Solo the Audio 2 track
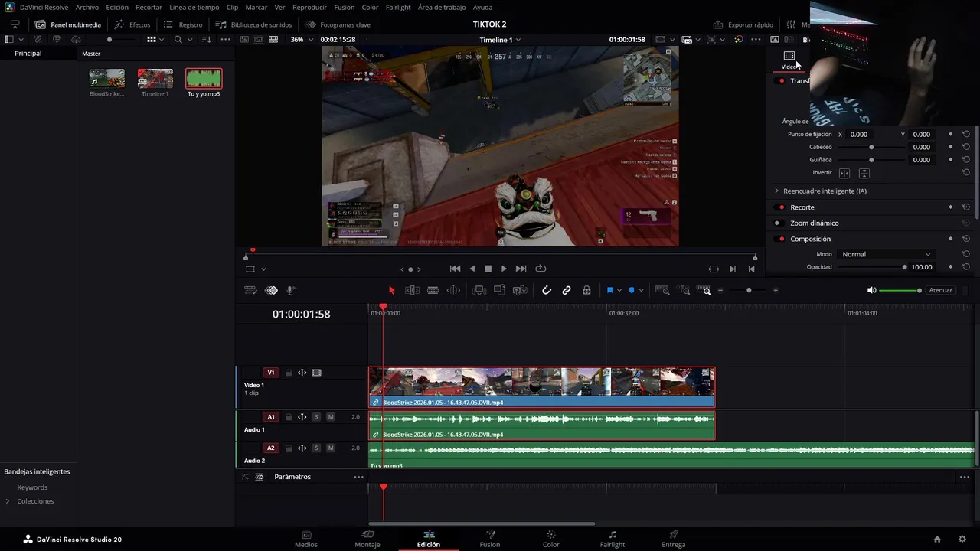Screen dimensions: 980x551 tap(316, 448)
